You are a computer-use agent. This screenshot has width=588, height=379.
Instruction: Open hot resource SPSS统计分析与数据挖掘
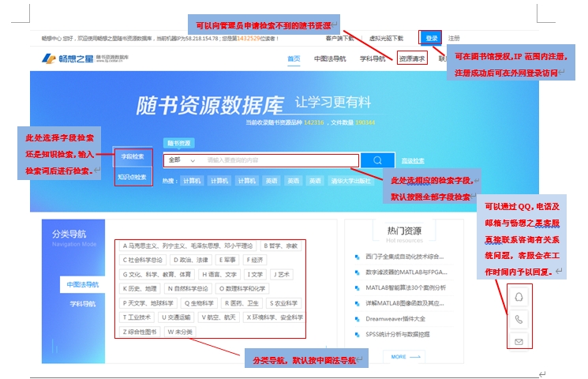398,334
